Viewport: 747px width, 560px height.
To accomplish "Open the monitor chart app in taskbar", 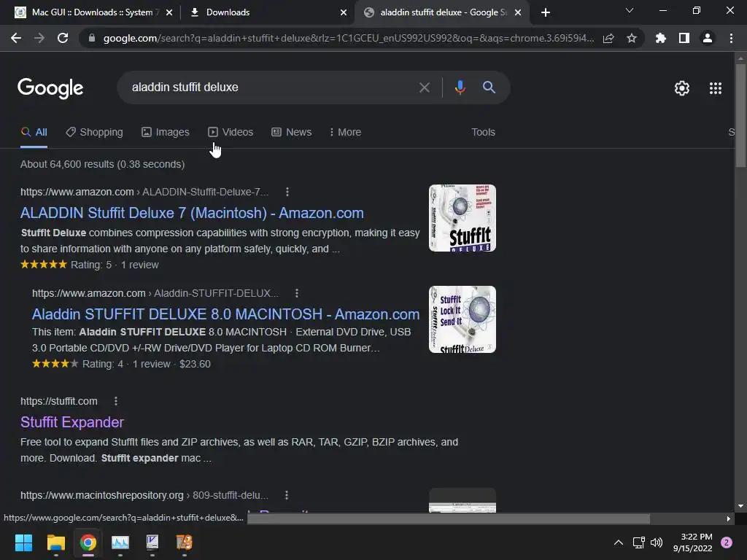I will click(x=120, y=542).
